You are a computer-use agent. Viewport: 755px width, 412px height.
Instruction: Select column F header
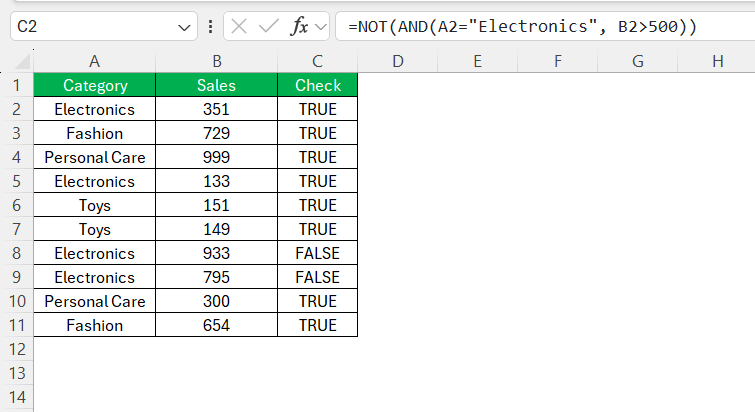click(x=558, y=61)
